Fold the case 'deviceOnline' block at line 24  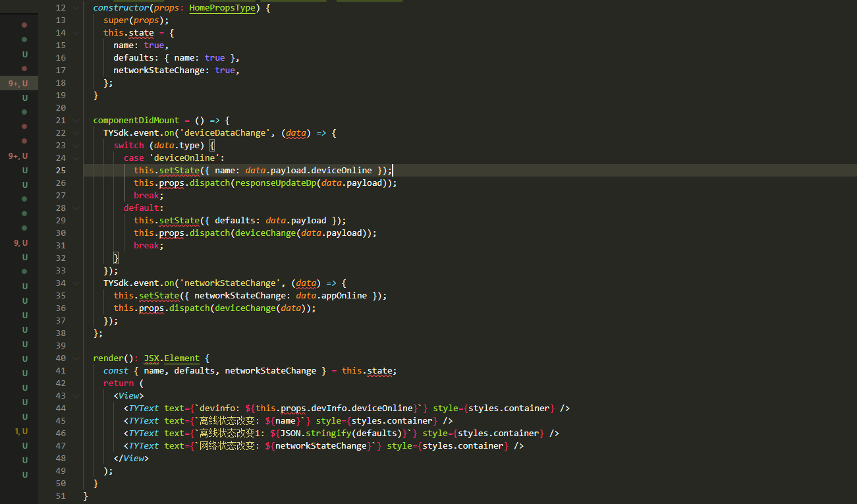pyautogui.click(x=77, y=158)
